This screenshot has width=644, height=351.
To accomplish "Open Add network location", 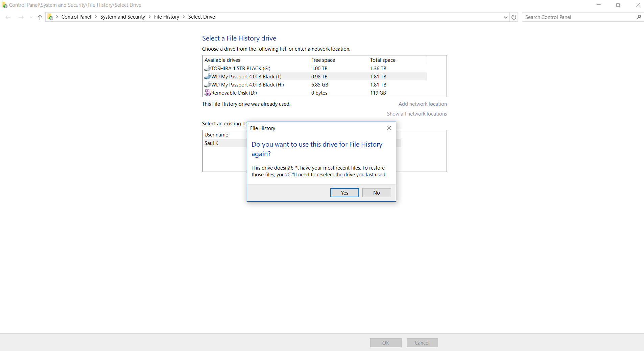I will point(423,104).
